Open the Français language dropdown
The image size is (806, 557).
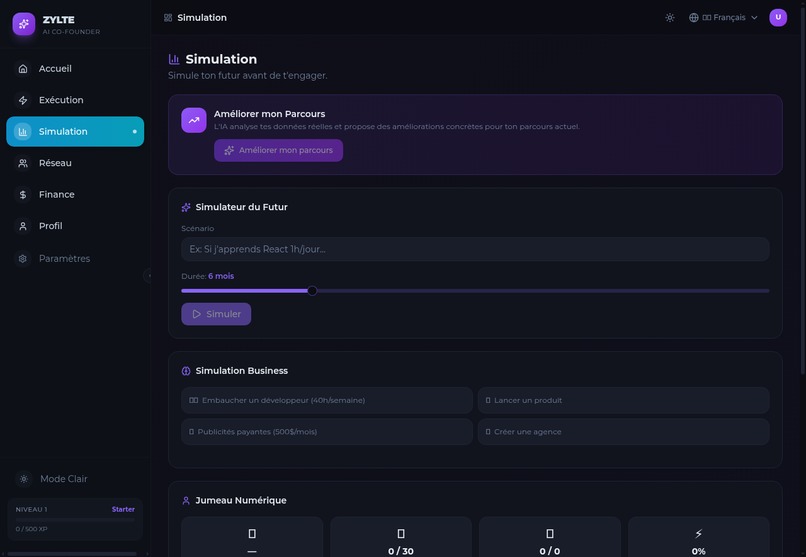coord(723,17)
